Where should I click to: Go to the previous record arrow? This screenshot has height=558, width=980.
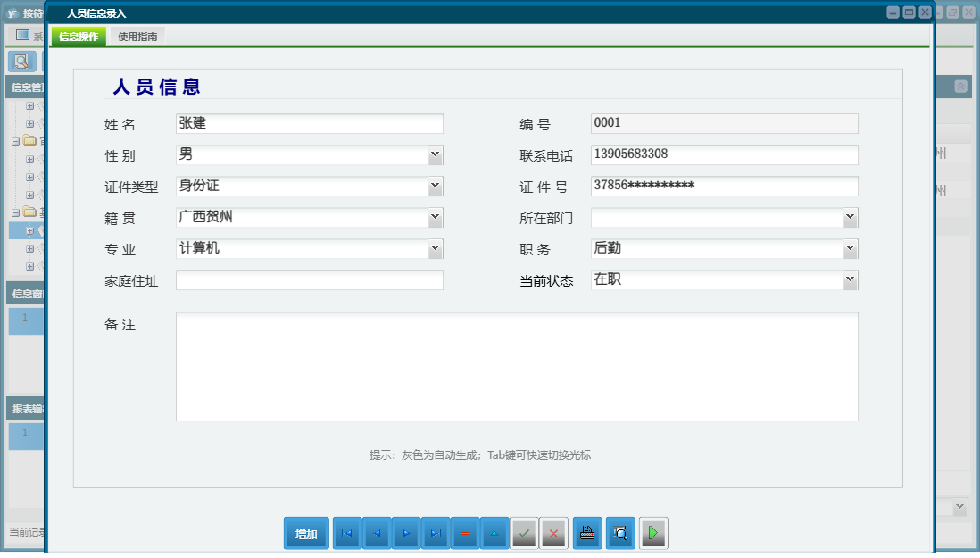click(x=377, y=534)
